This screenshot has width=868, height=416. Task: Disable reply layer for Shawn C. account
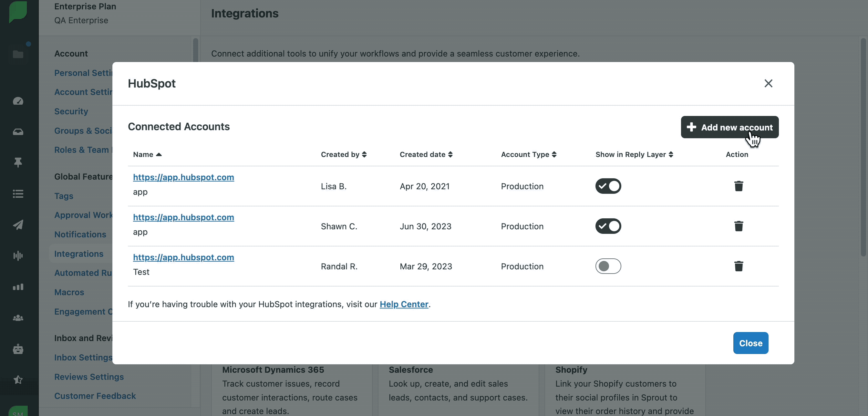(x=608, y=226)
